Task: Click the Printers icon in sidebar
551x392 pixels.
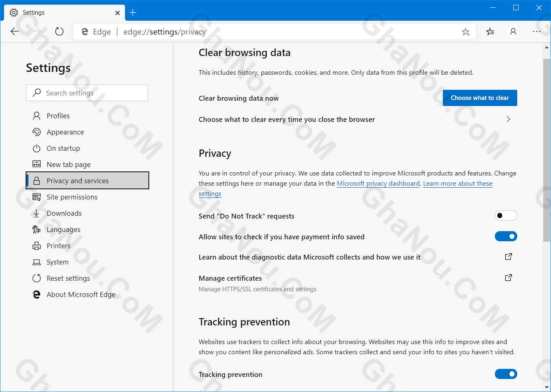Action: [x=37, y=246]
